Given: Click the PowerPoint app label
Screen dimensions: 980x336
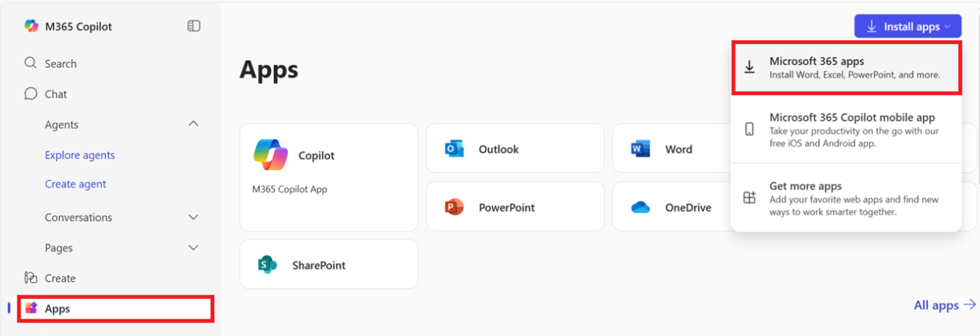Looking at the screenshot, I should coord(506,208).
